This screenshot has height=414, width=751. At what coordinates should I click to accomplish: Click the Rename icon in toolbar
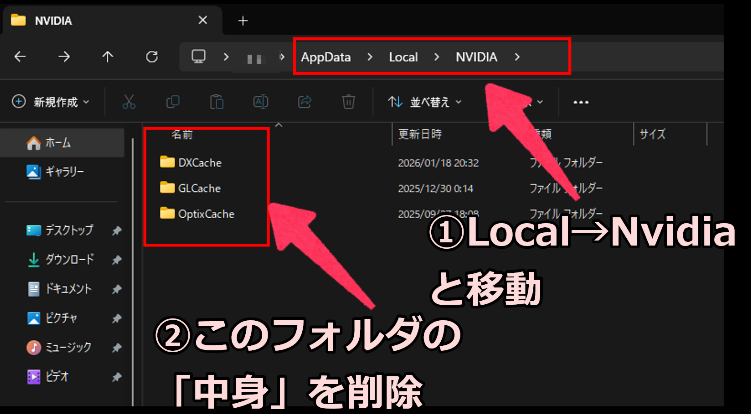pyautogui.click(x=260, y=102)
